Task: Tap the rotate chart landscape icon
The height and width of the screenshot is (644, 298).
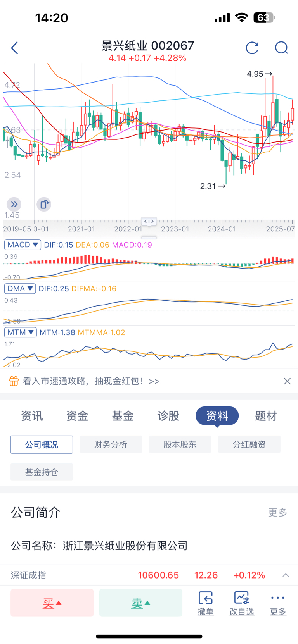Action: point(44,204)
